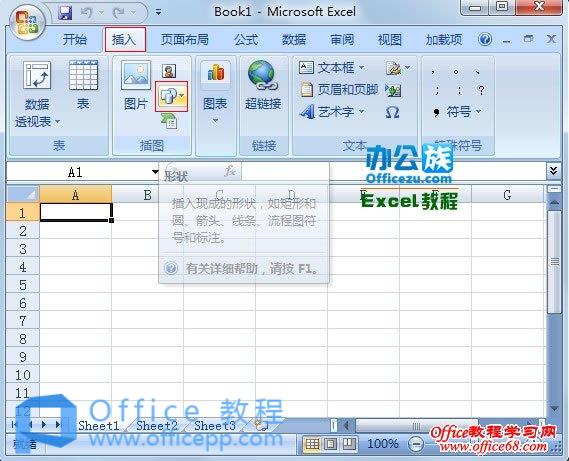Expand the 艺术字 dropdown arrow
The width and height of the screenshot is (569, 461).
(362, 111)
